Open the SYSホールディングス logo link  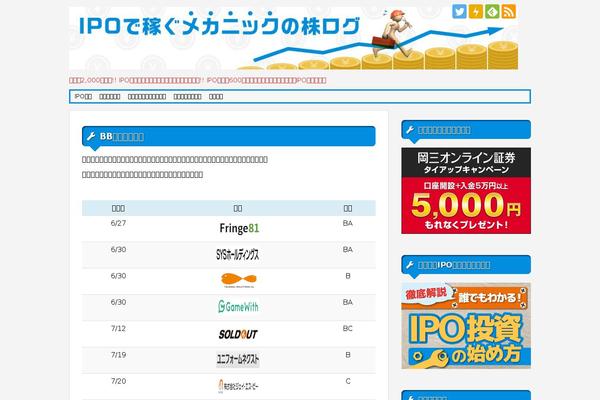coord(238,255)
